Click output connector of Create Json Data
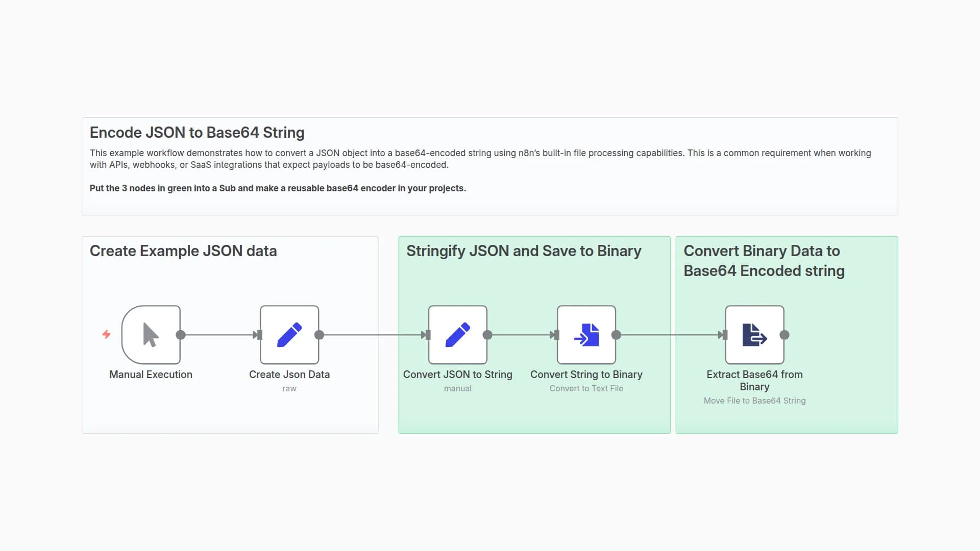The height and width of the screenshot is (551, 980). [320, 335]
